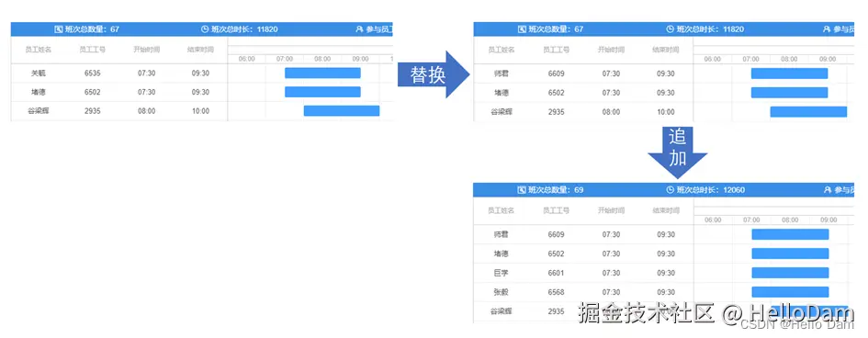Click the 07:30 start time of employee 6601
The width and height of the screenshot is (868, 338).
611,273
